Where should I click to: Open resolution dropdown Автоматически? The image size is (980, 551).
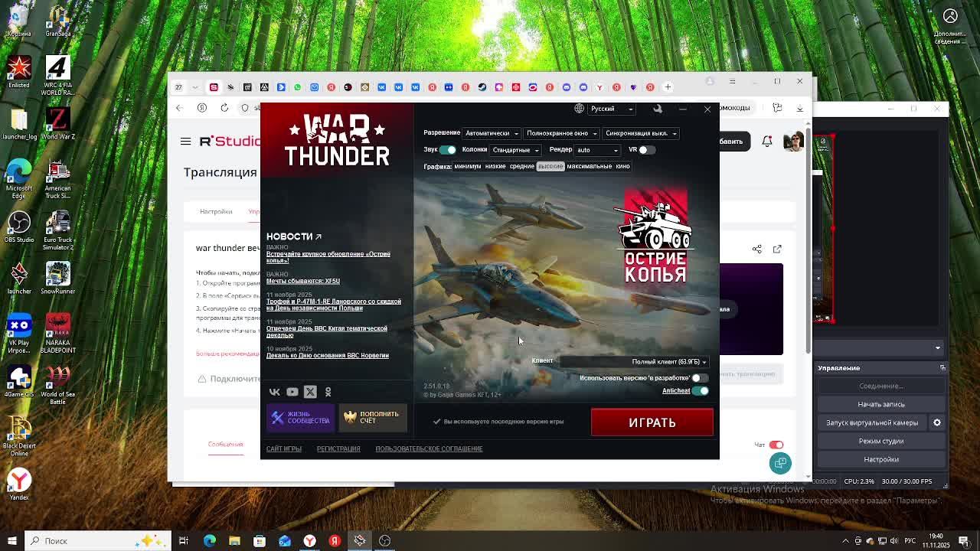(x=492, y=133)
